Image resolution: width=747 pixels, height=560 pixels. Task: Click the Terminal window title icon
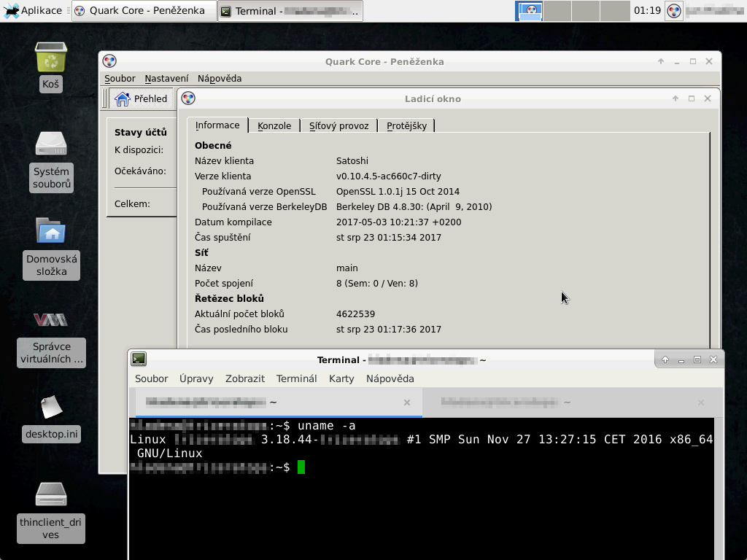139,359
